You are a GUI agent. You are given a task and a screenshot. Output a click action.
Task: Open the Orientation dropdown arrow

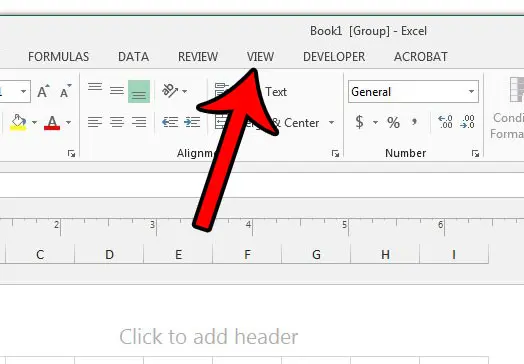(x=185, y=91)
